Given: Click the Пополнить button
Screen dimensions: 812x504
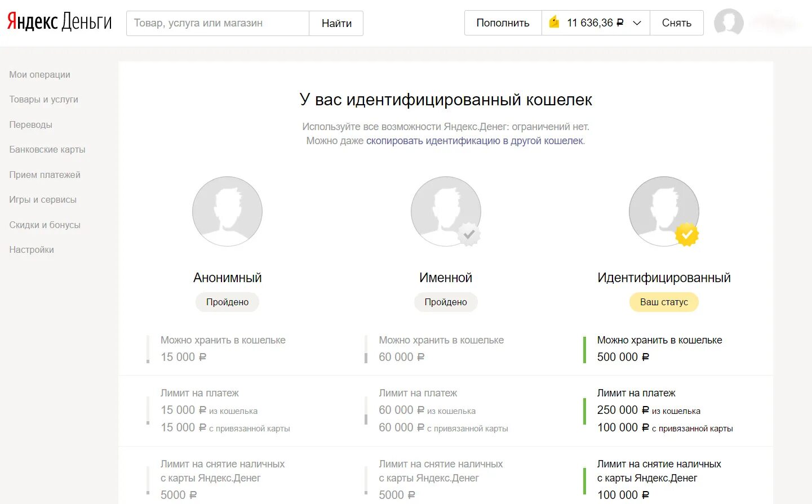Looking at the screenshot, I should click(503, 23).
